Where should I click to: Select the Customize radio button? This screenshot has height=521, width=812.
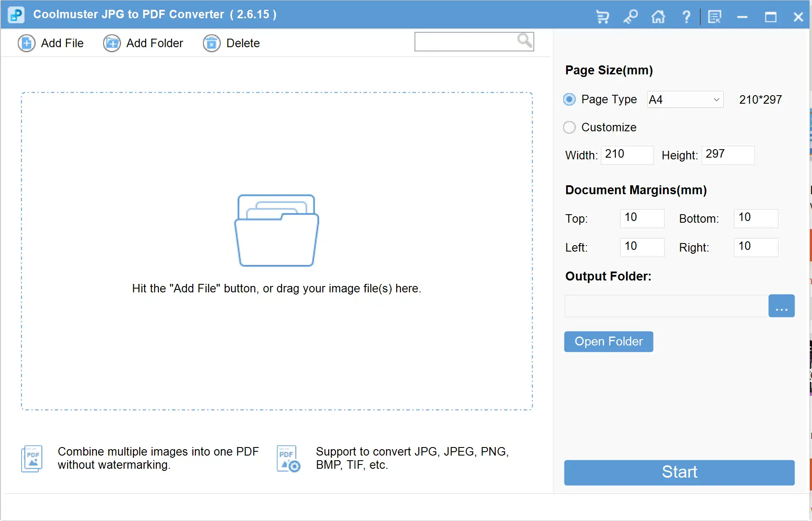point(570,127)
